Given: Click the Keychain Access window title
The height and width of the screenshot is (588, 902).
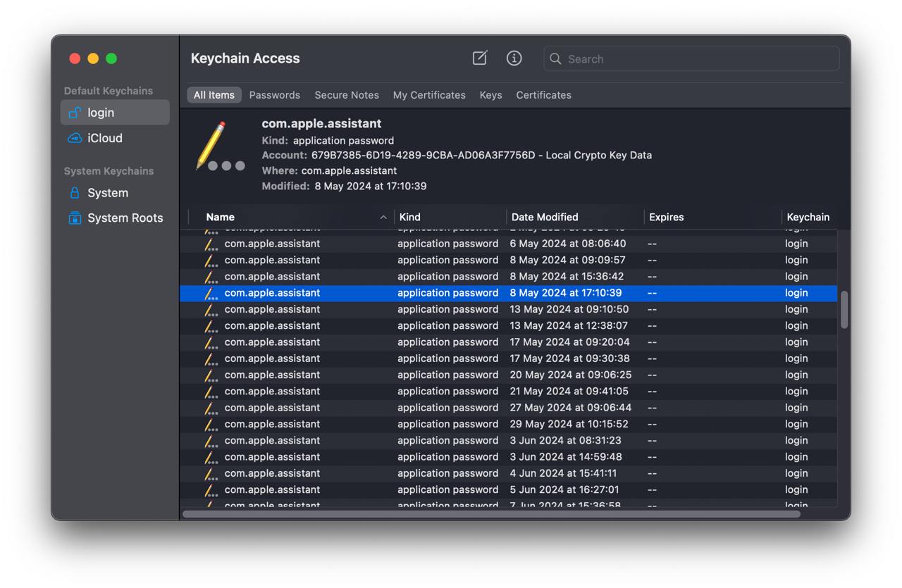Looking at the screenshot, I should (x=245, y=58).
